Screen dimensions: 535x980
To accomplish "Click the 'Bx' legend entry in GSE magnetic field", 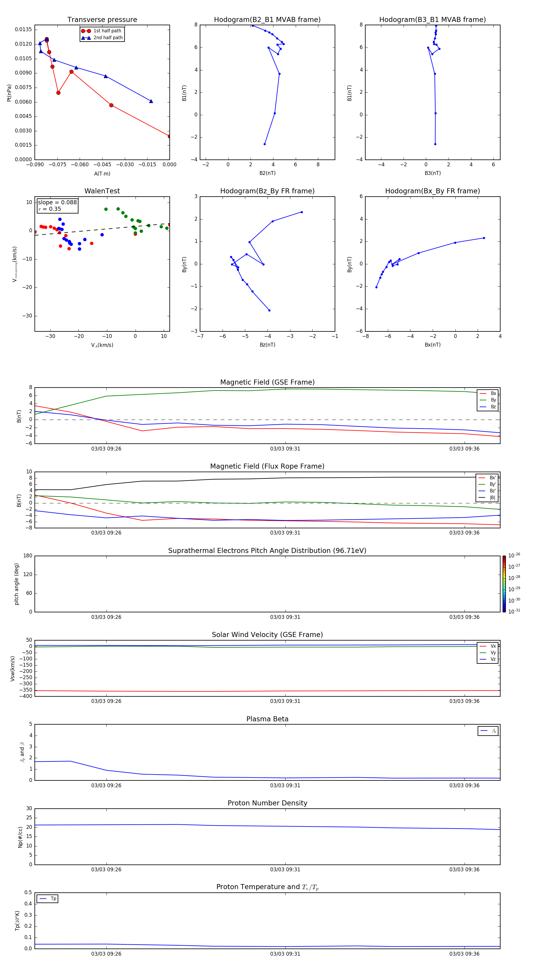I will tap(488, 393).
